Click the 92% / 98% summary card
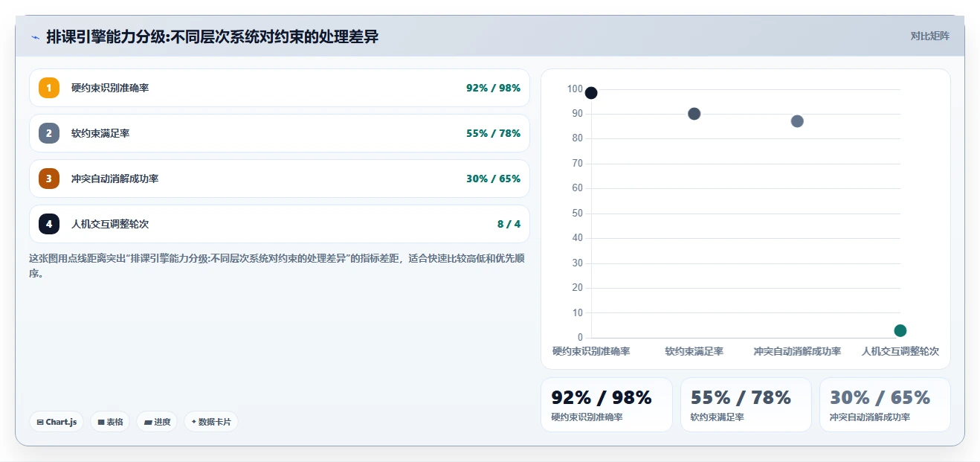Image resolution: width=980 pixels, height=462 pixels. [x=607, y=405]
